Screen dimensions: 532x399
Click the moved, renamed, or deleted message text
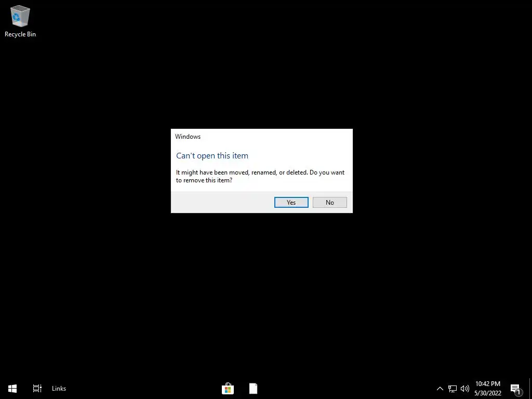click(x=260, y=176)
